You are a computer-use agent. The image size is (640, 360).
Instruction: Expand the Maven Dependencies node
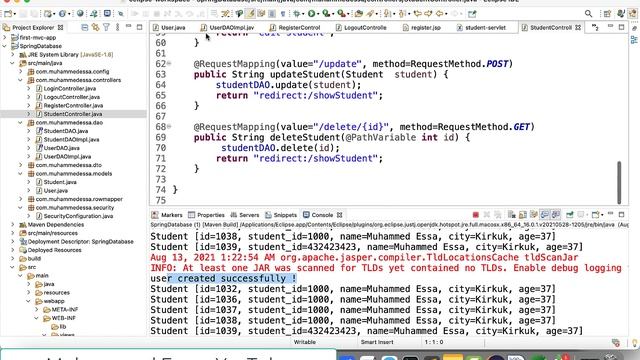point(13,224)
